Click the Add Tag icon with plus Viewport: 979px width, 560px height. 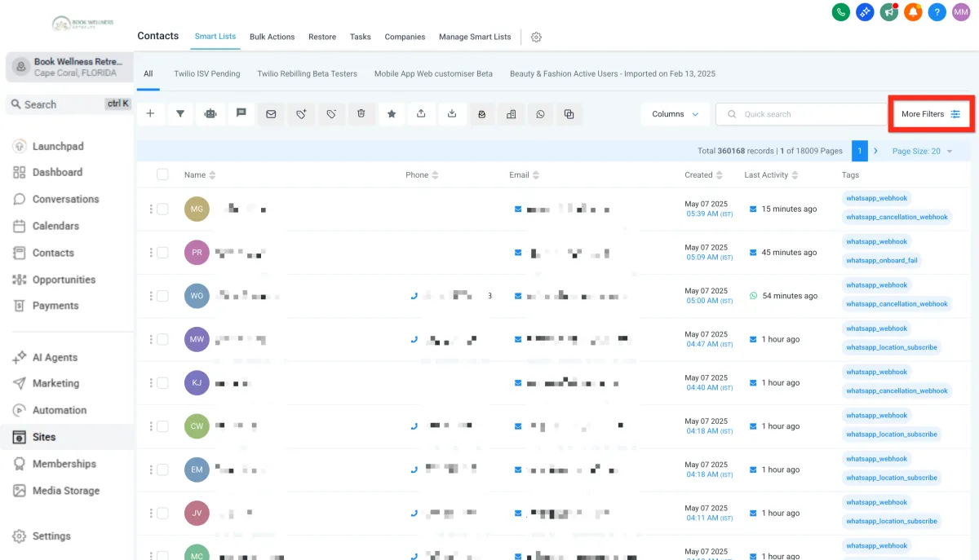click(301, 114)
